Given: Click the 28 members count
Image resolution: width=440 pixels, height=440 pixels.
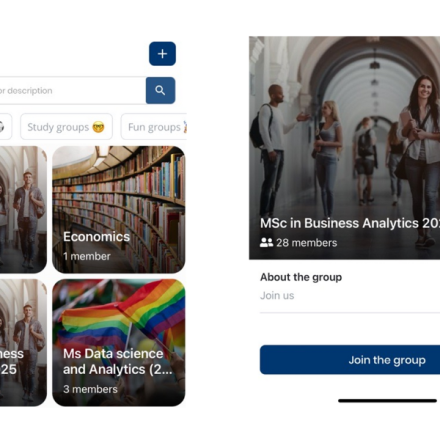Looking at the screenshot, I should 306,243.
